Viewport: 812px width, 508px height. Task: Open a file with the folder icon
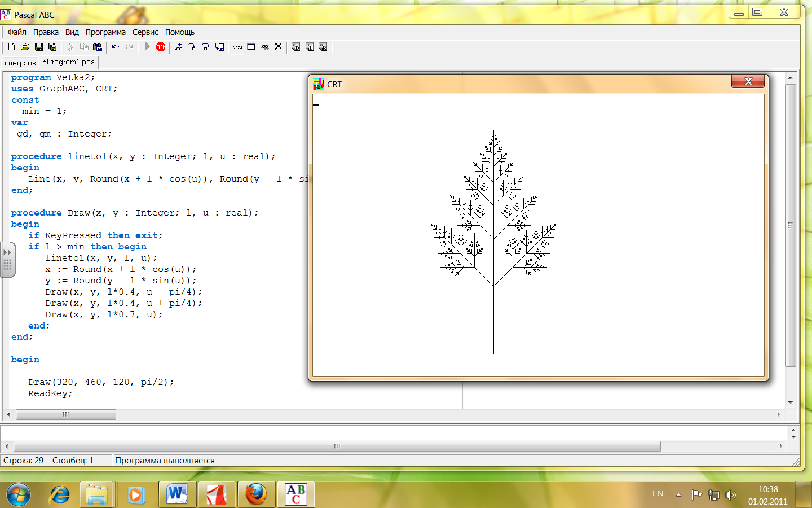click(x=25, y=47)
